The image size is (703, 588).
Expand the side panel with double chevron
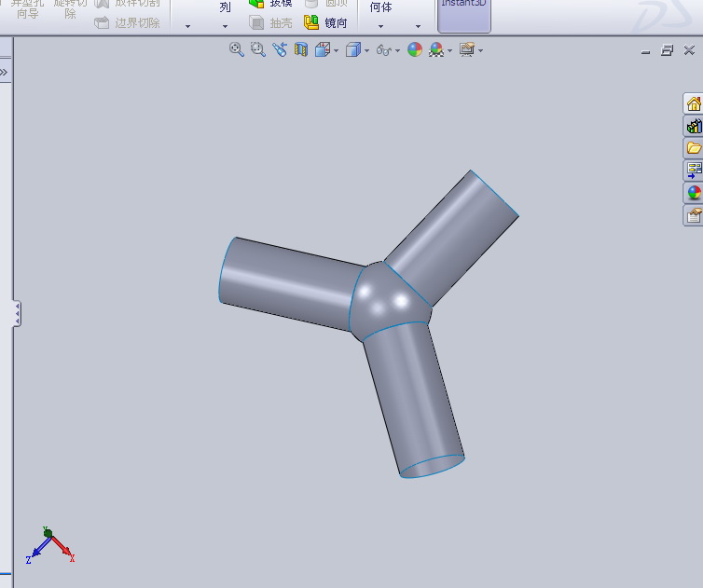click(x=4, y=72)
